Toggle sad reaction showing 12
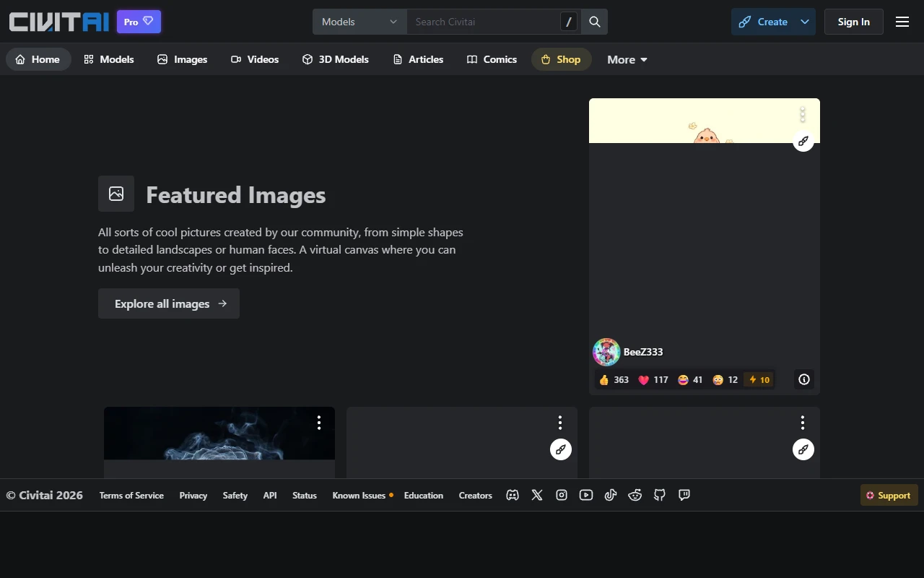 point(725,379)
